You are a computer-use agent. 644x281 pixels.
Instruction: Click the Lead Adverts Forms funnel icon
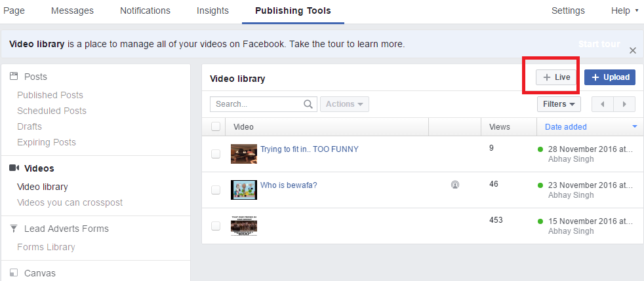point(14,228)
